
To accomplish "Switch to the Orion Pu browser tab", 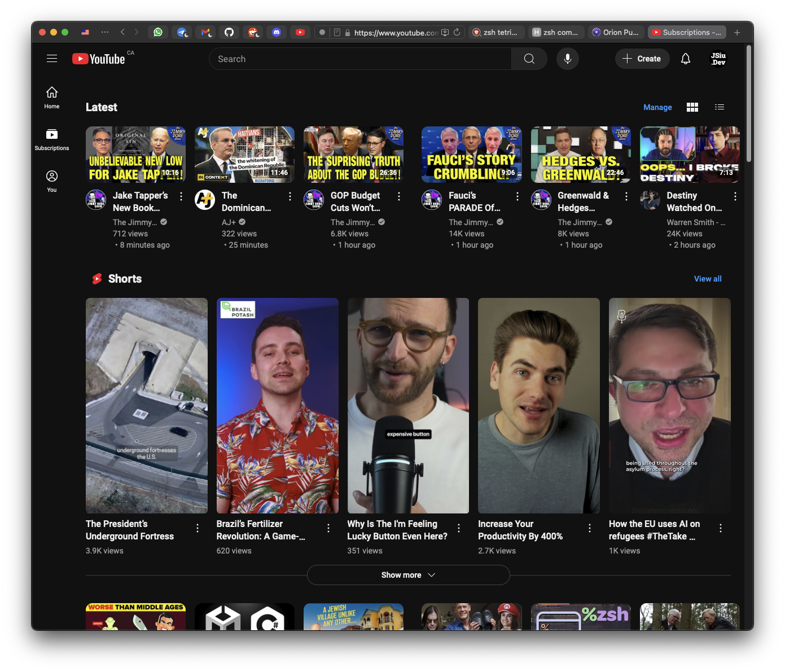I will tap(616, 32).
